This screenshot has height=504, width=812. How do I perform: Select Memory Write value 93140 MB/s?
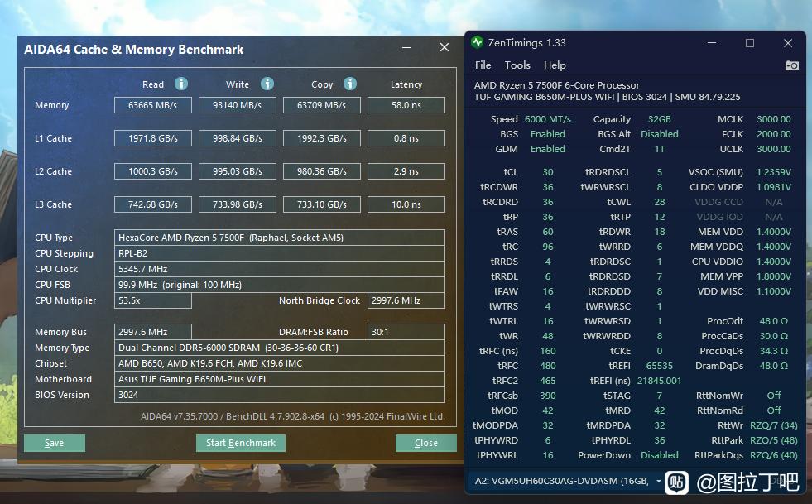coord(238,105)
